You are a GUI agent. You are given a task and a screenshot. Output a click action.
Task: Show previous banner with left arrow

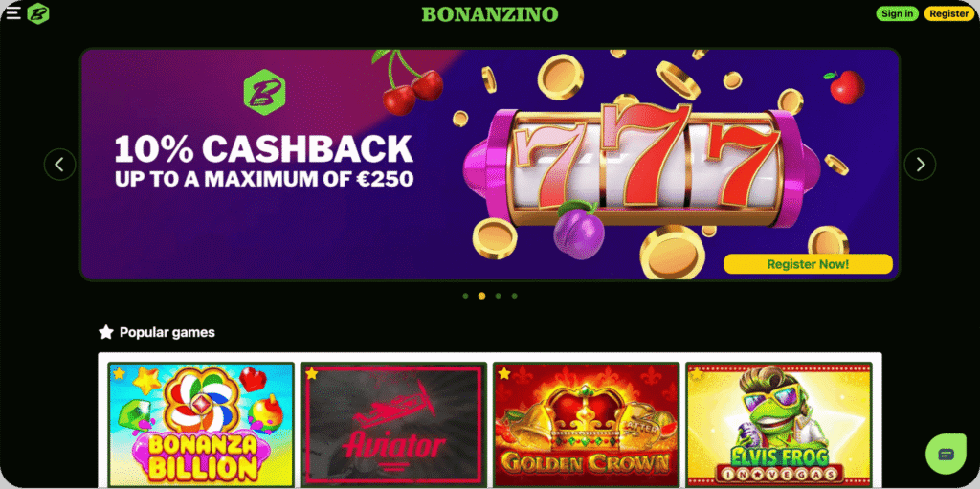(60, 165)
